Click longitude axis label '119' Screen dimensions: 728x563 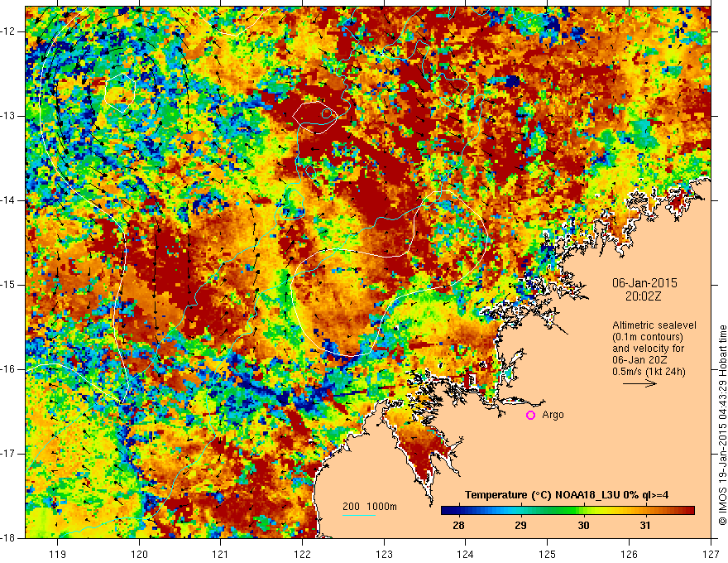[58, 554]
